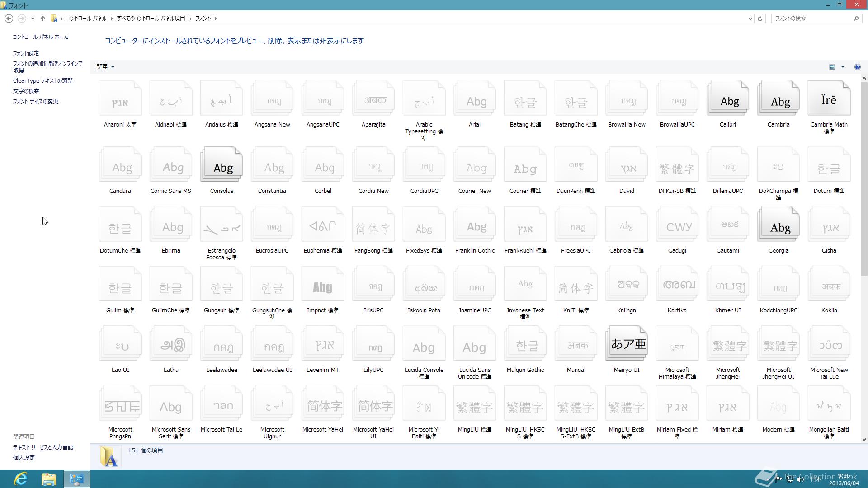The height and width of the screenshot is (488, 868).
Task: Select the Georgia font icon
Action: click(778, 225)
